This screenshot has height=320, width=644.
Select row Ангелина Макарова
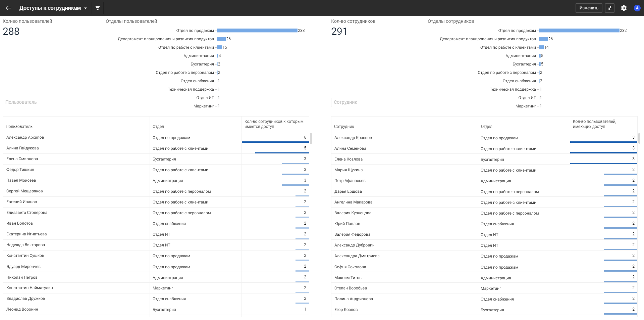484,202
